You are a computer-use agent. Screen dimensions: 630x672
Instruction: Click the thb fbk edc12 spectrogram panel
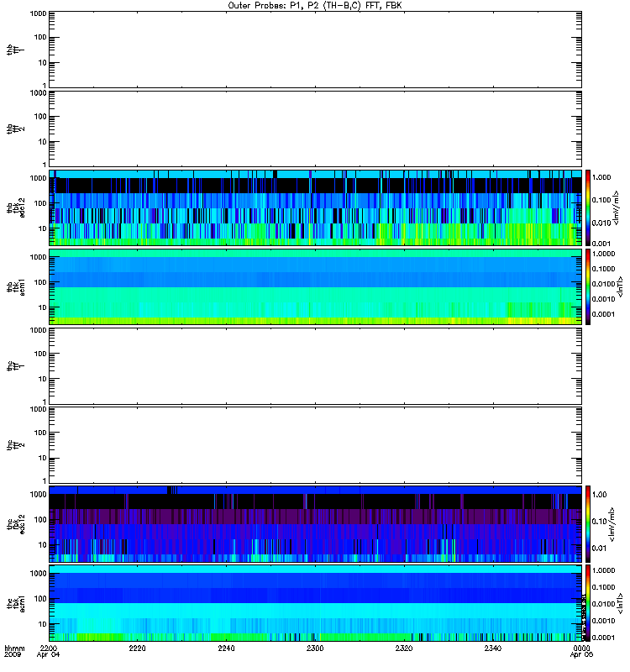coord(315,207)
